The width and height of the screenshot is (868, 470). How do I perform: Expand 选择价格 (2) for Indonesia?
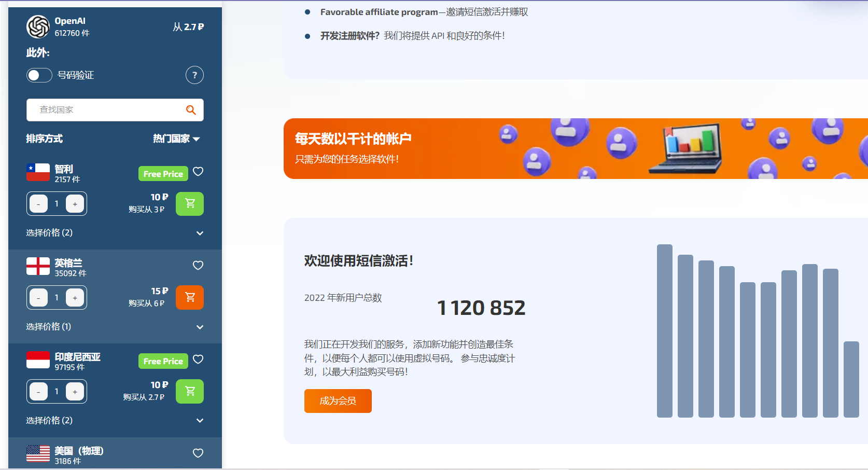click(200, 421)
